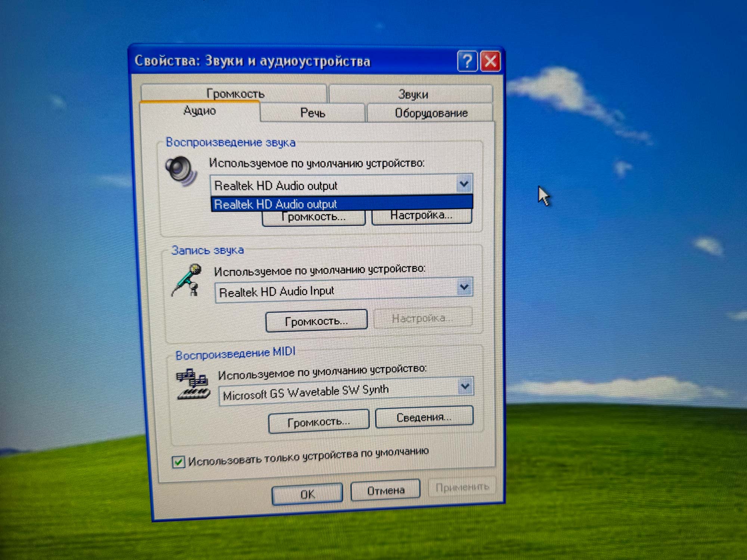This screenshot has width=747, height=560.
Task: Expand the Realtek HD Audio output dropdown arrow
Action: pyautogui.click(x=464, y=184)
